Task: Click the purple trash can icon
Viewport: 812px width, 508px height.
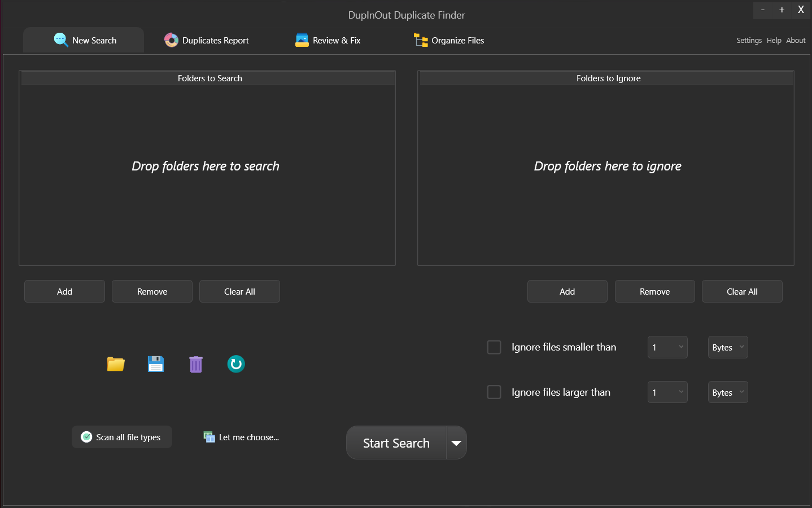Action: coord(196,364)
